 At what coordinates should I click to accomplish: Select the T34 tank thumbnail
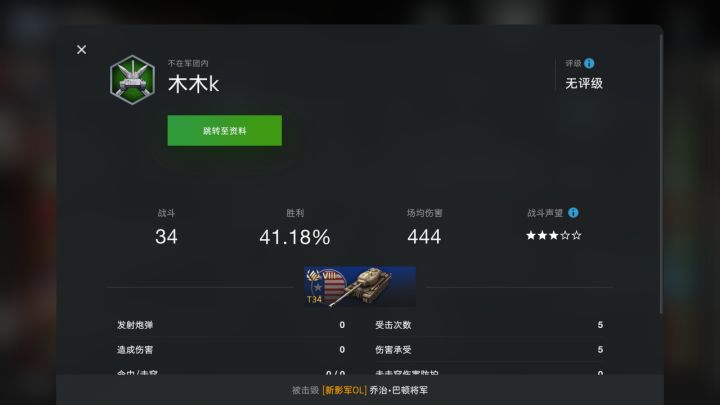click(360, 287)
